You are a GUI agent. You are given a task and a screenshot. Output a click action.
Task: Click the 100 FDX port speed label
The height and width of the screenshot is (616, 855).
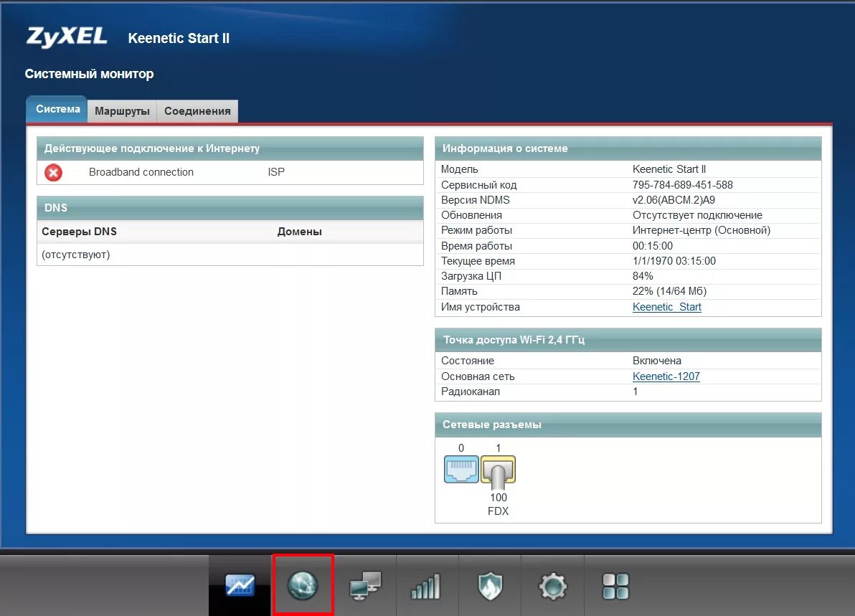click(499, 504)
